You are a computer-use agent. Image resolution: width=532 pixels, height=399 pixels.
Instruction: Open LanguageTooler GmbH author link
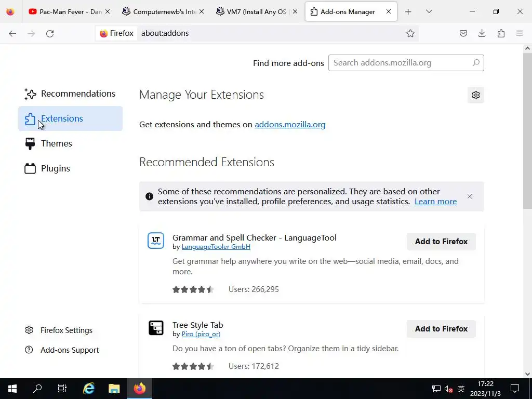tap(216, 247)
